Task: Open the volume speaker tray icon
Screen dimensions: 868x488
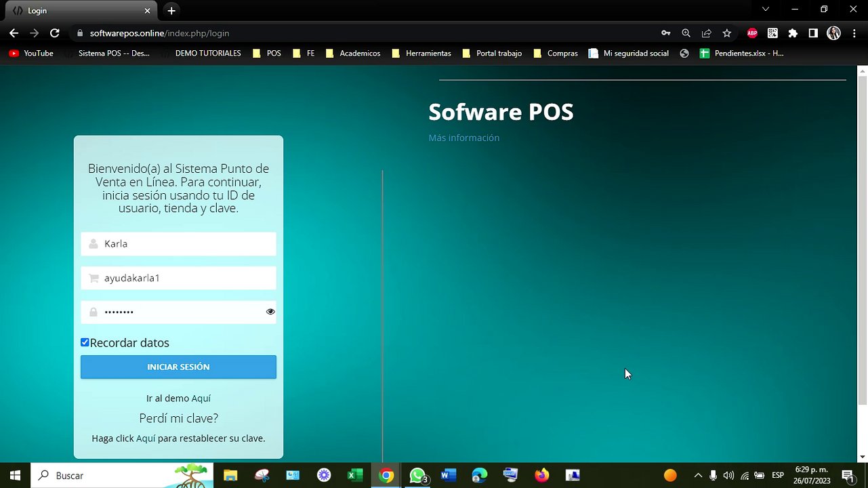Action: 729,475
